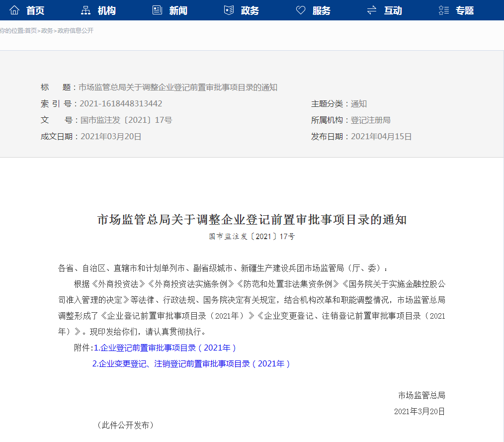Open the 首页 menu item
Screen dimensions: 504x442
coord(35,10)
